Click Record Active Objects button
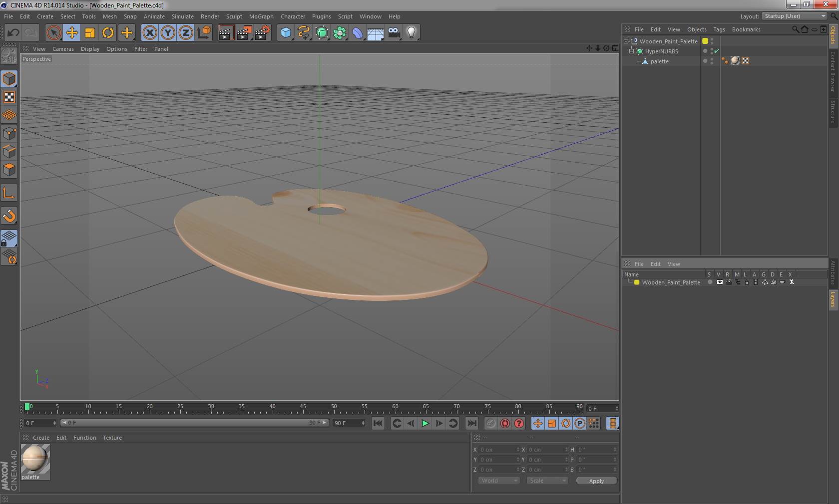The width and height of the screenshot is (839, 504). coord(491,423)
